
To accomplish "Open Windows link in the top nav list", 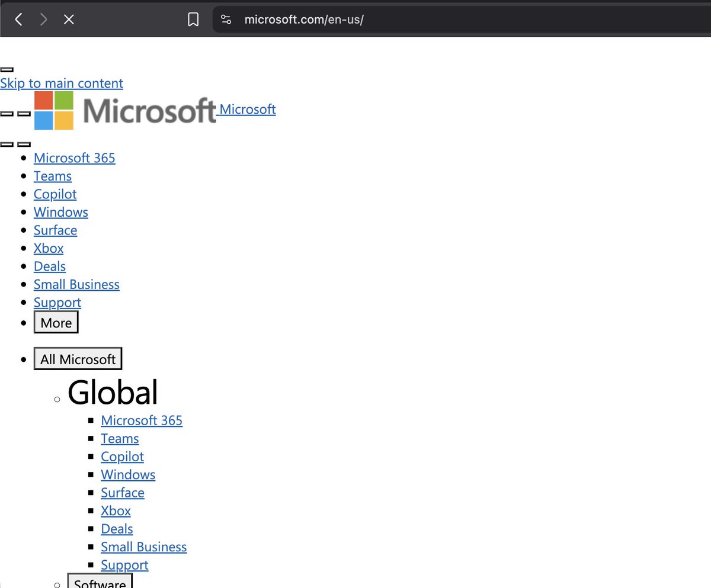I will [x=61, y=212].
